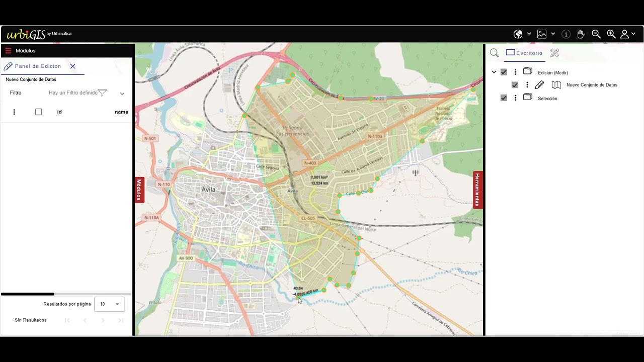The image size is (644, 362).
Task: Click the 7,001 km² area measurement label
Action: (x=319, y=177)
